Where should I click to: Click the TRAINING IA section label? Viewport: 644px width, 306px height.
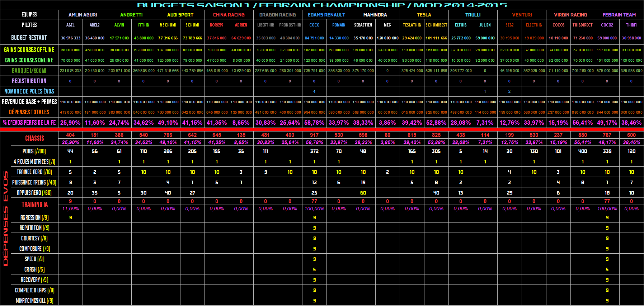coord(34,205)
